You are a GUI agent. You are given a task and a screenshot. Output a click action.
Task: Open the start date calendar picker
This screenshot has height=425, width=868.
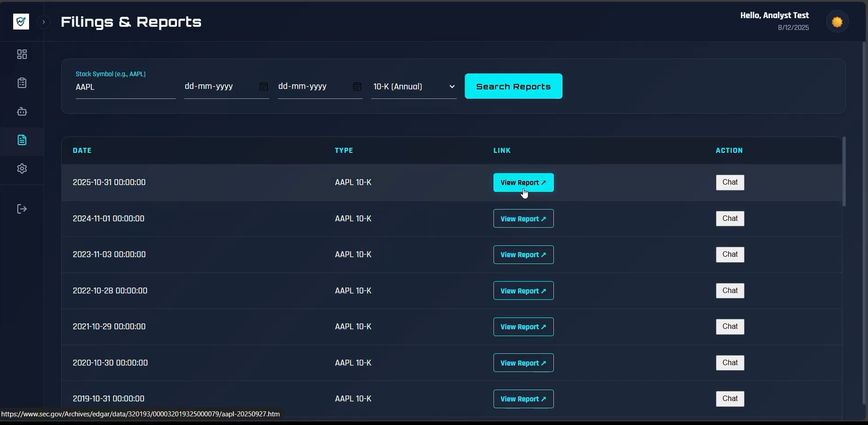[263, 87]
